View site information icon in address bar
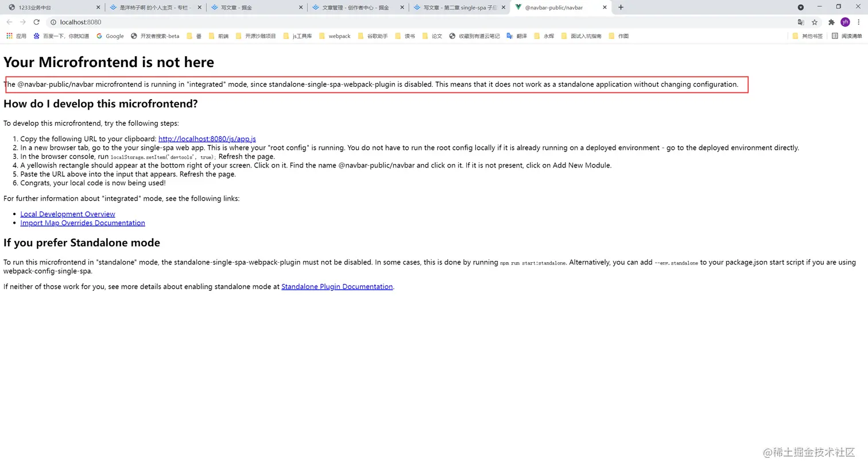The width and height of the screenshot is (868, 471). 53,22
